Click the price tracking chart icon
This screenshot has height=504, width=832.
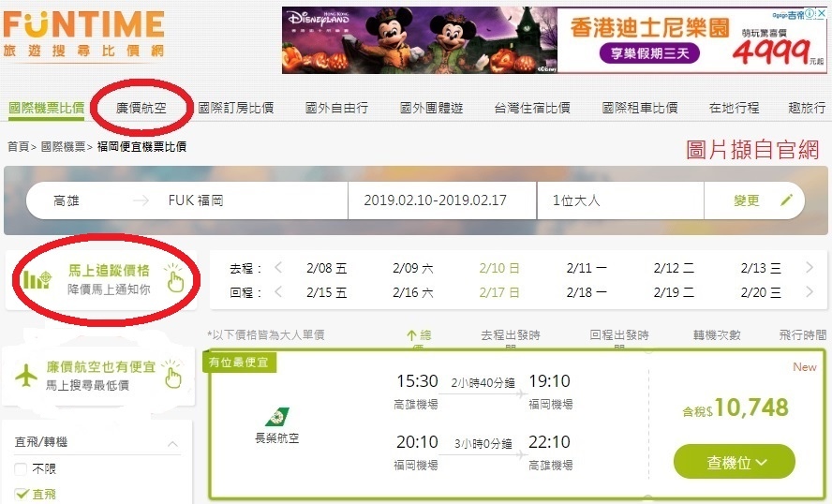[37, 279]
